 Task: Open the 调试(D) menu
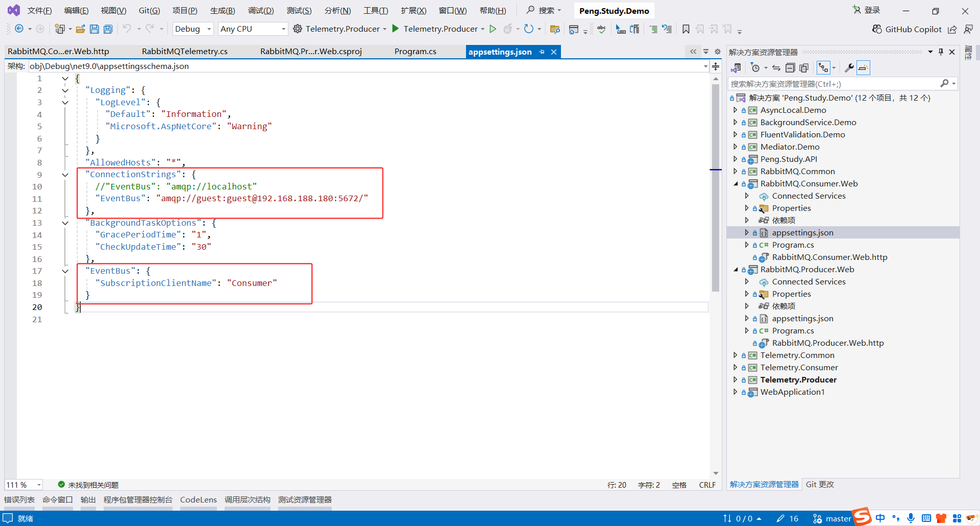coord(261,11)
